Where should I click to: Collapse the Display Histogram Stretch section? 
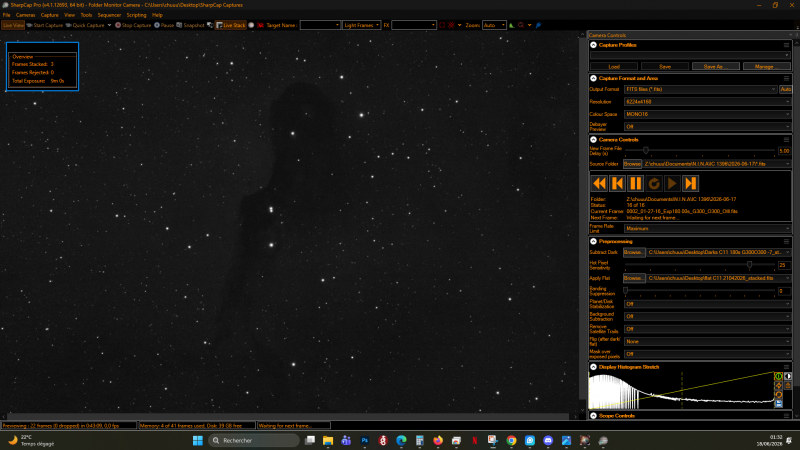(x=593, y=367)
